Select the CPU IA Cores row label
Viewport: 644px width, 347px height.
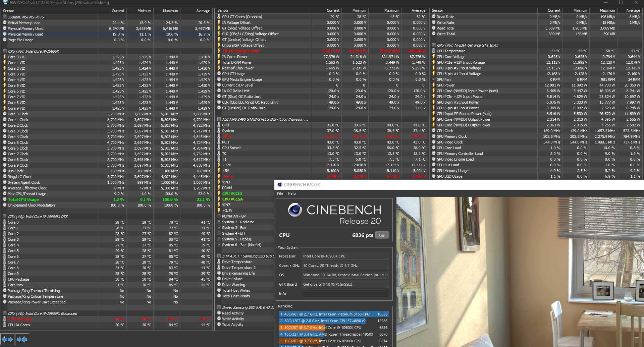[x=19, y=325]
